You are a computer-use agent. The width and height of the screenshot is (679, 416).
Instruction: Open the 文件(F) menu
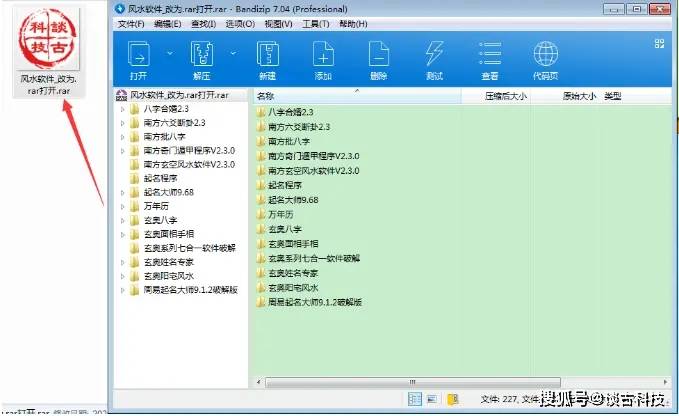(x=131, y=24)
